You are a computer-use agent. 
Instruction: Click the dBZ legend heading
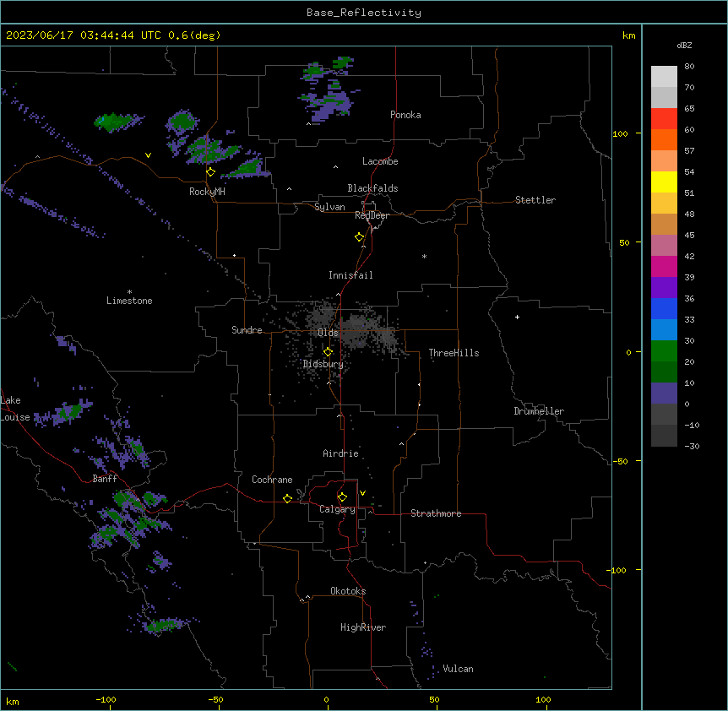(x=684, y=46)
